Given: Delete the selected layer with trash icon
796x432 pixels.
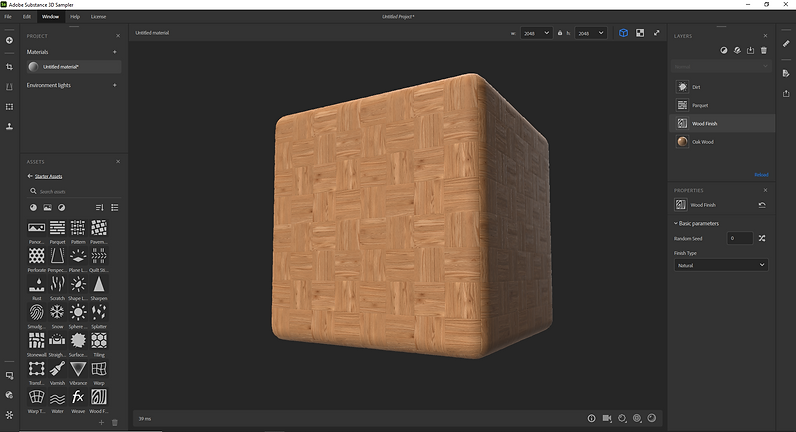Looking at the screenshot, I should pos(764,50).
